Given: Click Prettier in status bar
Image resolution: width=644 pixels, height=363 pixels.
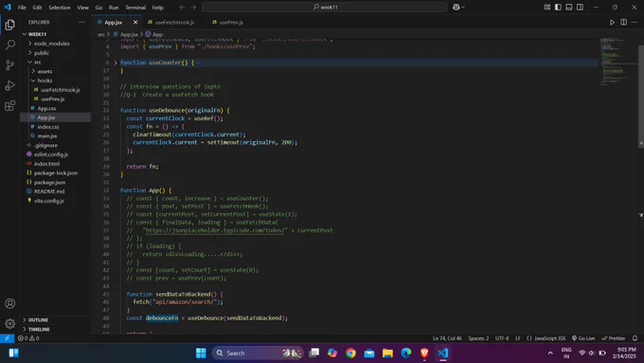Looking at the screenshot, I should coord(613,338).
